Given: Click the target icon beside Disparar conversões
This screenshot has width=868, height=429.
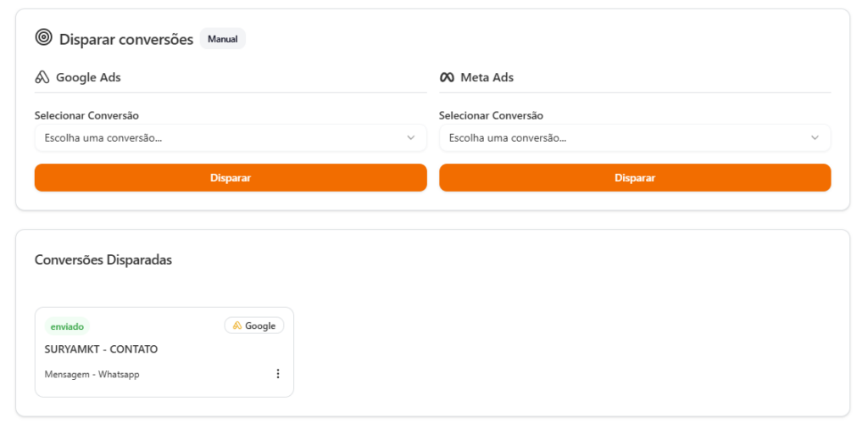Looking at the screenshot, I should point(43,38).
